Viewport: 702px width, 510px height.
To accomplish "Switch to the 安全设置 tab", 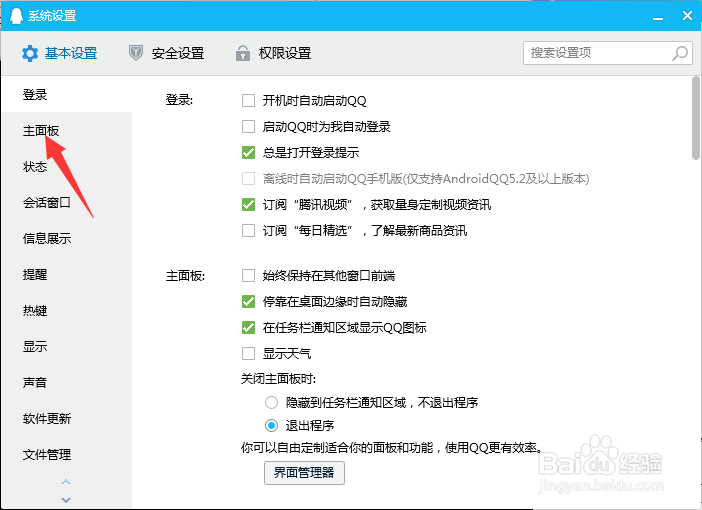I will click(x=167, y=53).
